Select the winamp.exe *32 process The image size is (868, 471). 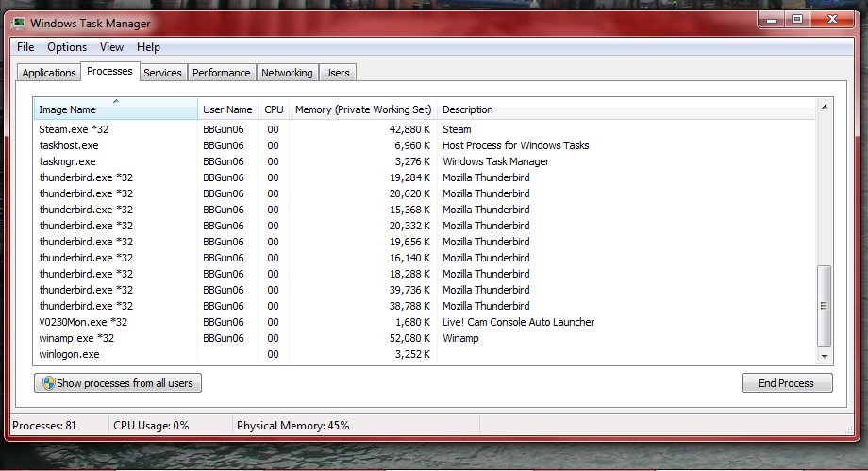[76, 338]
